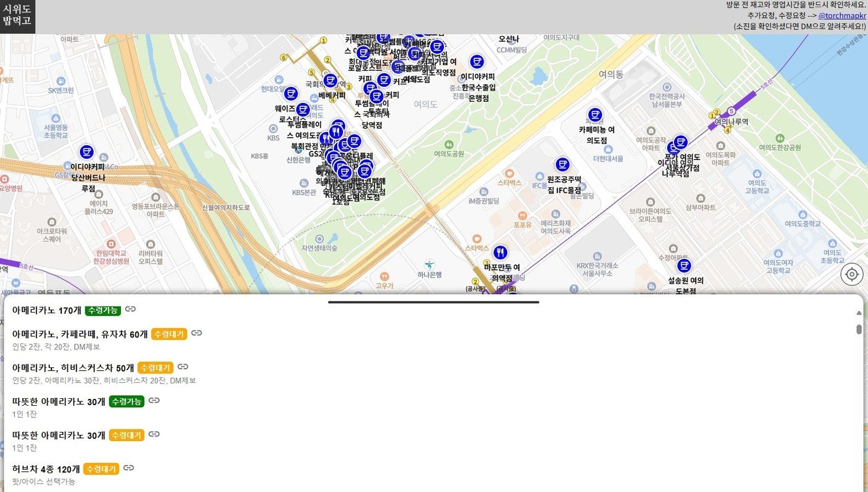Click link icon beside 허브차 4종 120개
The width and height of the screenshot is (868, 492).
(128, 468)
